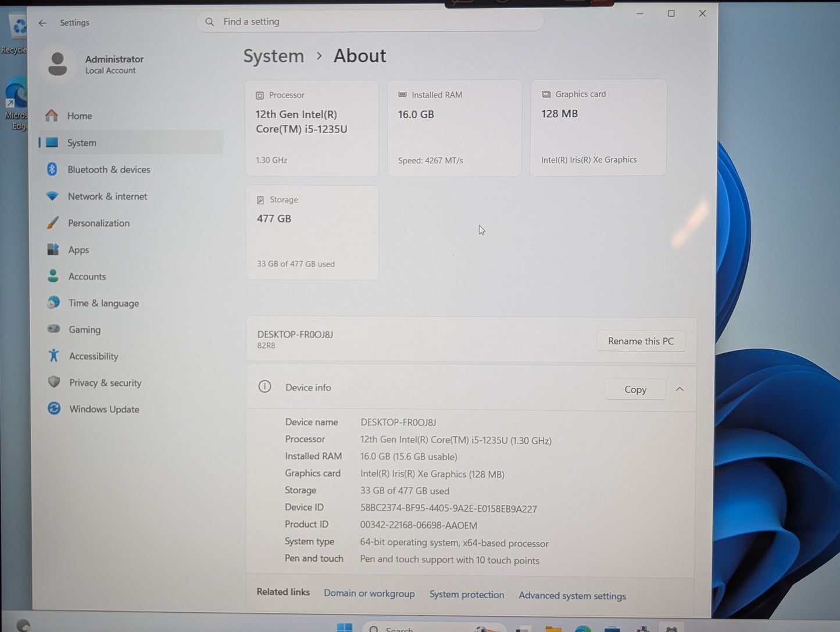This screenshot has width=840, height=632.
Task: Click the drive icon on the Storage card
Action: [260, 200]
